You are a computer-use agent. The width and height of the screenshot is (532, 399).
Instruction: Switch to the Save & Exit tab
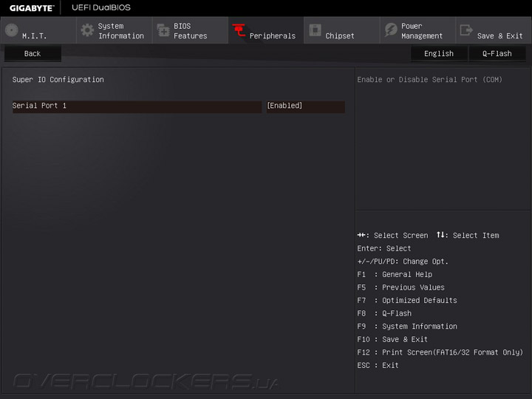click(494, 30)
